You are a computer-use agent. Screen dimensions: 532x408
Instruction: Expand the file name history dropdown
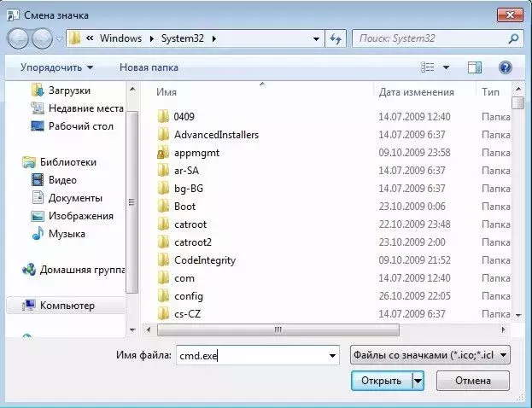(x=332, y=355)
